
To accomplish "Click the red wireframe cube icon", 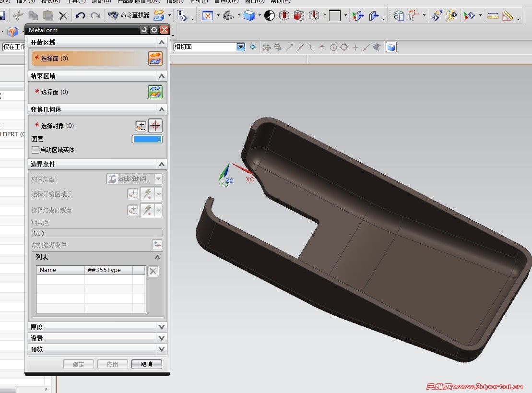I will point(299,16).
